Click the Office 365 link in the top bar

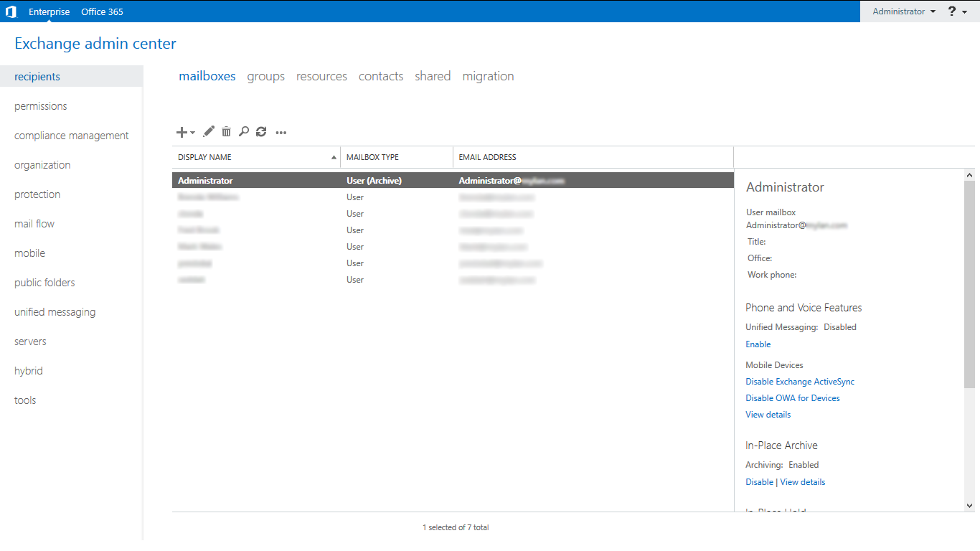coord(102,11)
